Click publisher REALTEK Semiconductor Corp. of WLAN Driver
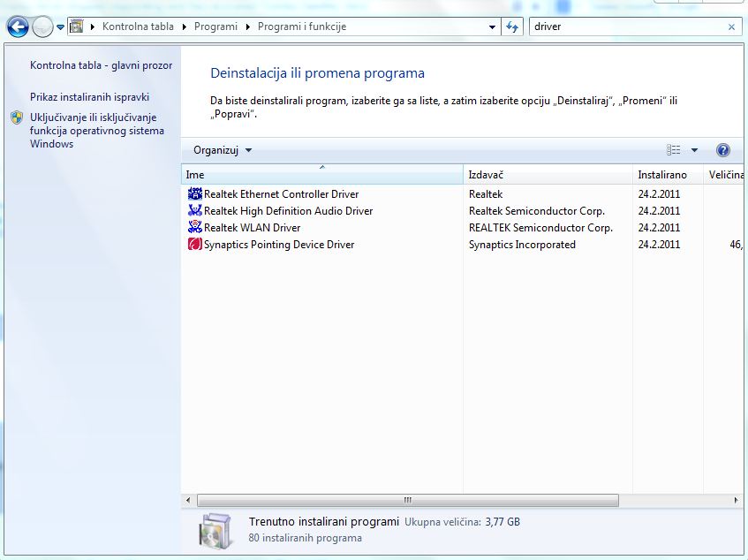 540,228
